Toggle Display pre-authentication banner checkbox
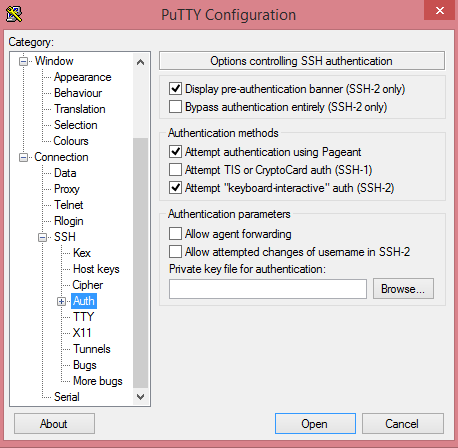 pyautogui.click(x=175, y=89)
